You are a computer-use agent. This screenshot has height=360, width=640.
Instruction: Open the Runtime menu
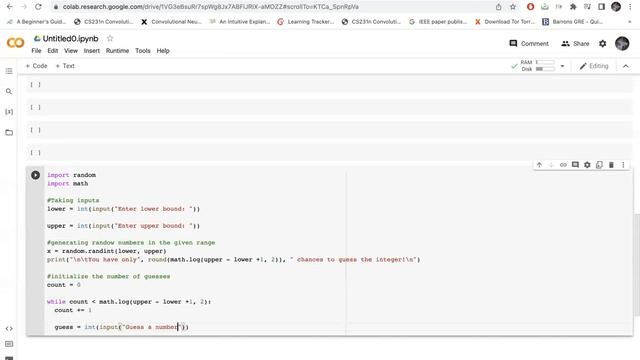[x=117, y=51]
